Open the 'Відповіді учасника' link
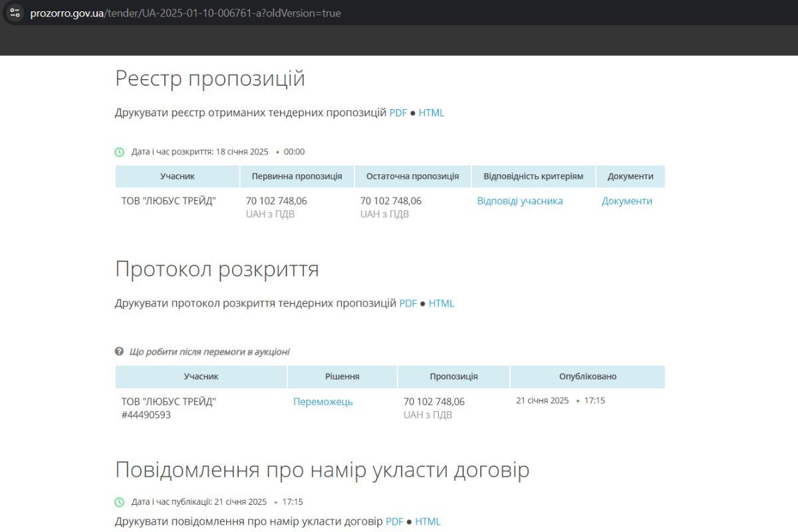The image size is (798, 532). click(x=519, y=201)
